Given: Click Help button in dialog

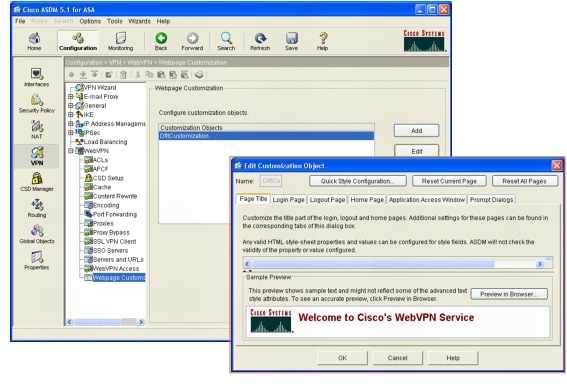Looking at the screenshot, I should coord(453,358).
